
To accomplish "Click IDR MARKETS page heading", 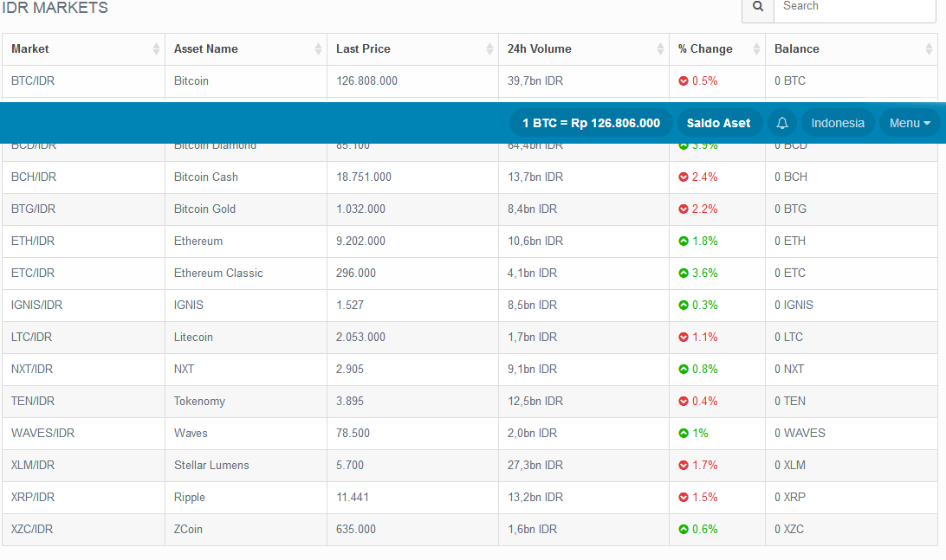I will (x=55, y=8).
